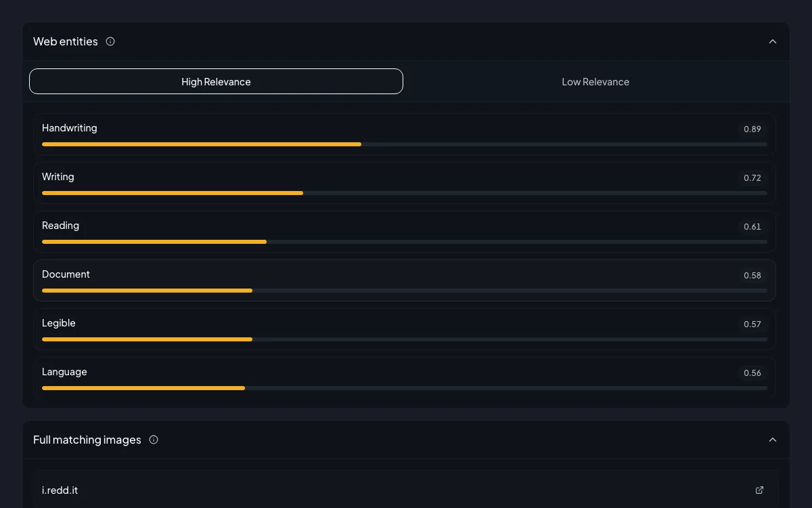Viewport: 812px width, 508px height.
Task: Click the 0.89 score badge
Action: 752,129
